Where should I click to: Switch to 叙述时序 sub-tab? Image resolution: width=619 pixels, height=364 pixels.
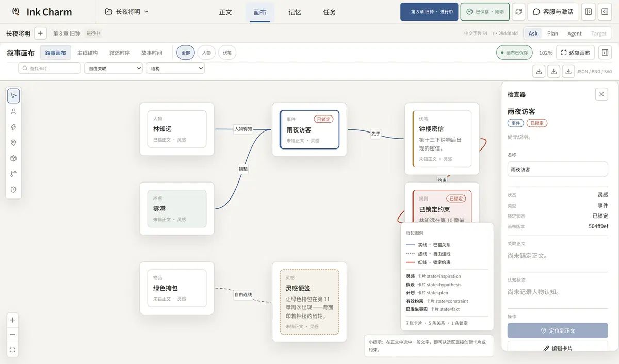[x=120, y=53]
